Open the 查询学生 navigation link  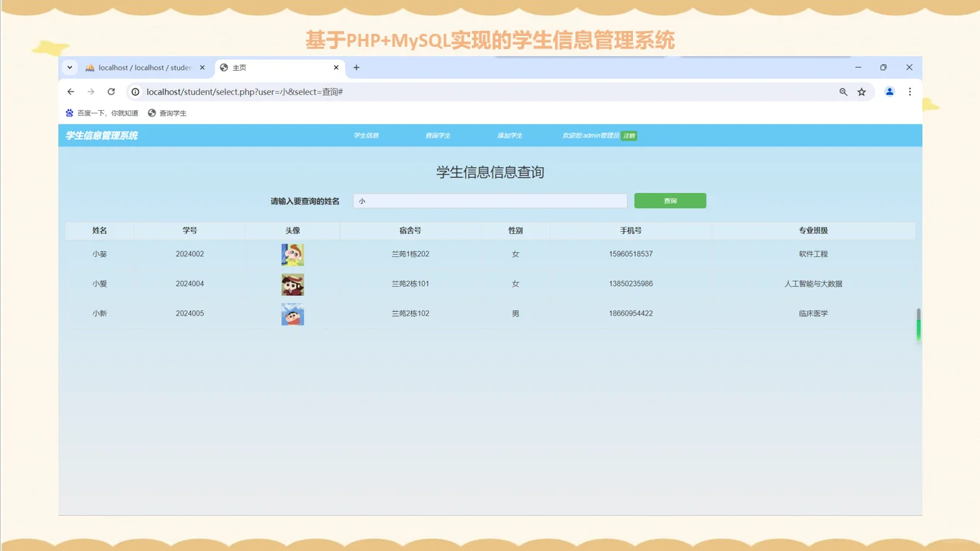click(x=438, y=135)
